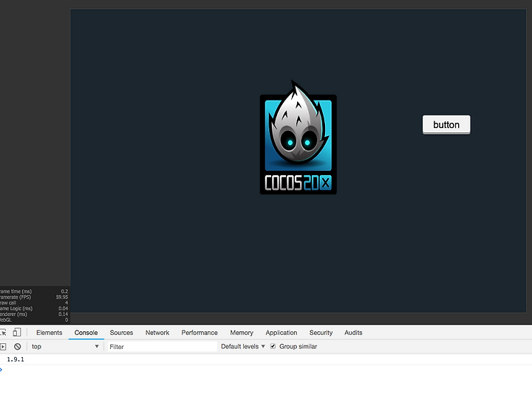
Task: Click the Game Logic (ms) stat row
Action: (34, 308)
